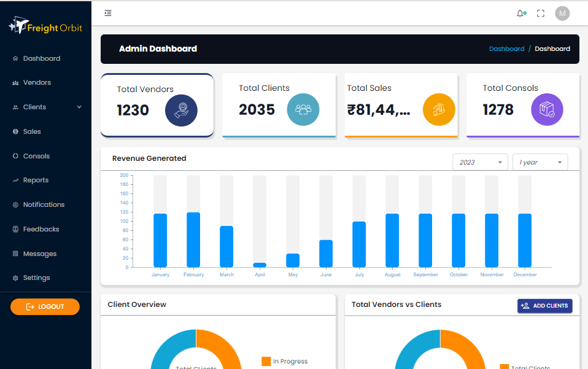Click the ADD CLIENTS button

[545, 306]
